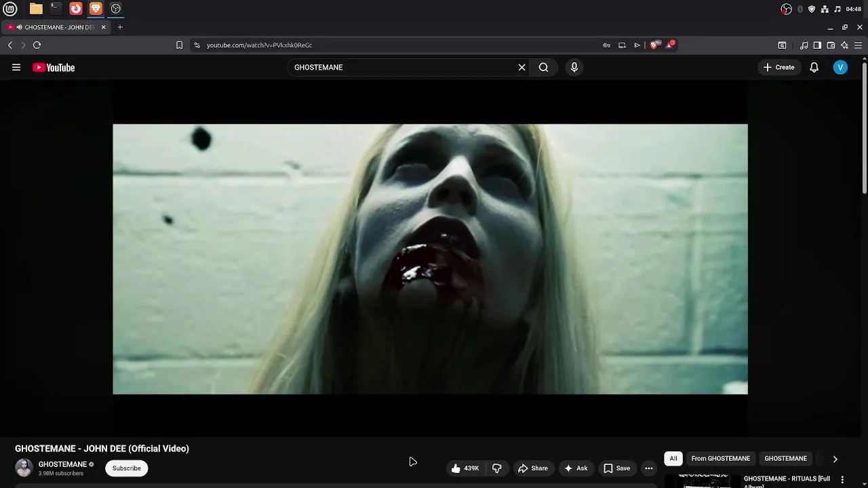Open the network connections tray icon

(825, 9)
